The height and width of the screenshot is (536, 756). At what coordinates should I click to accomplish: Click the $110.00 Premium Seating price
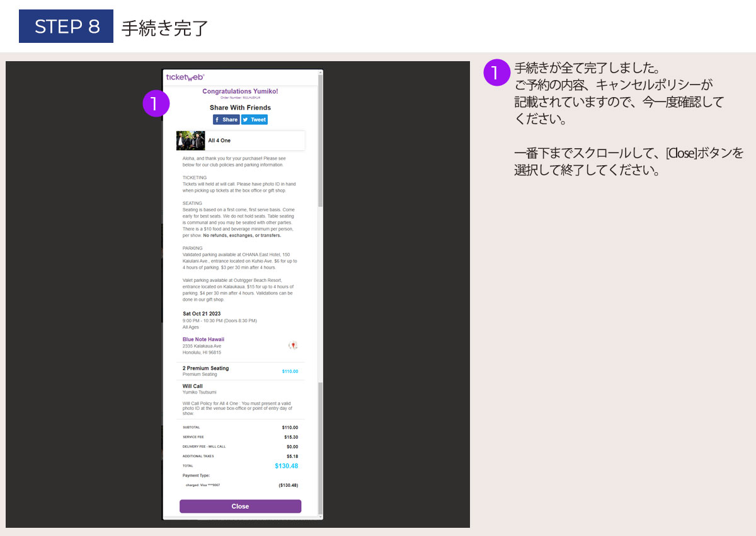click(x=290, y=371)
